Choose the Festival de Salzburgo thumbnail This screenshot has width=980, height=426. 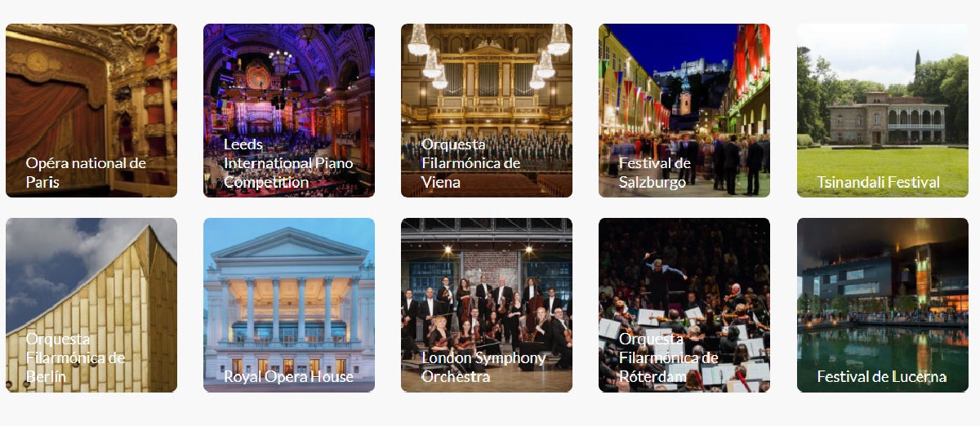tap(684, 110)
